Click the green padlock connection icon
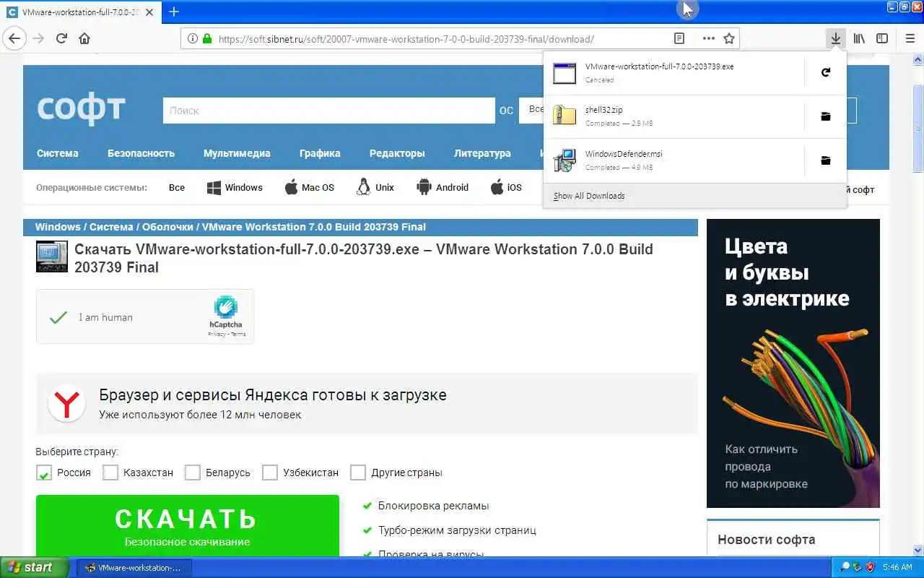Viewport: 924px width, 578px height. (207, 39)
